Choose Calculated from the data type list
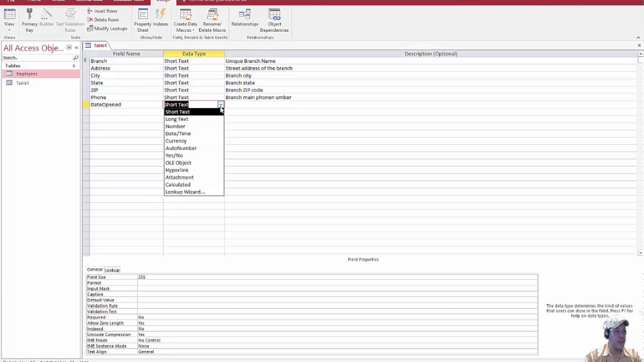644x362 pixels. click(x=194, y=185)
